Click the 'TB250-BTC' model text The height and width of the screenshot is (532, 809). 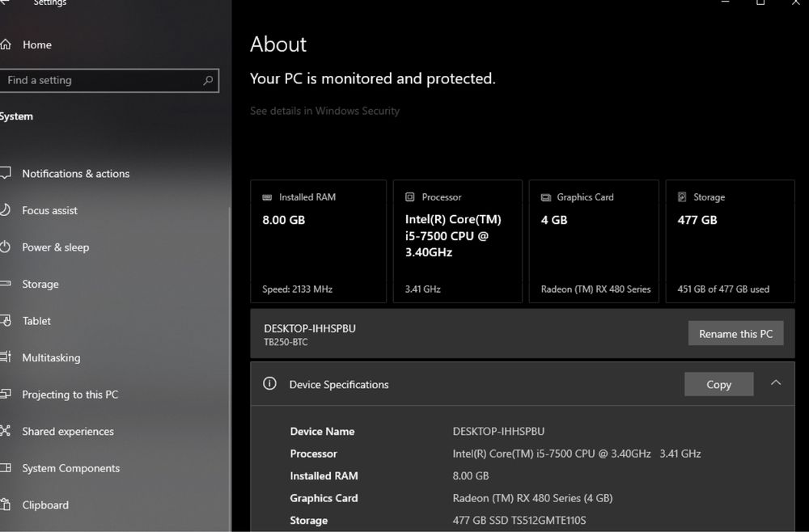click(x=286, y=342)
